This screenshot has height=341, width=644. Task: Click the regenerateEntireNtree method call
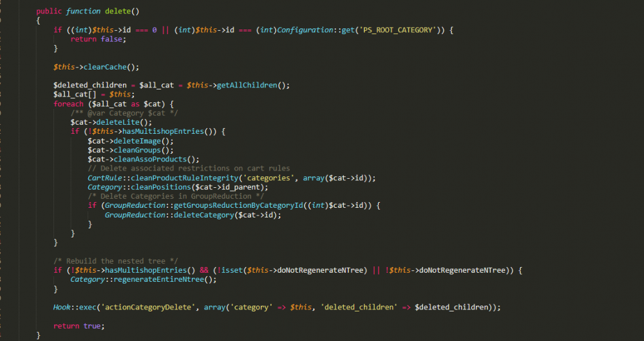coord(158,279)
